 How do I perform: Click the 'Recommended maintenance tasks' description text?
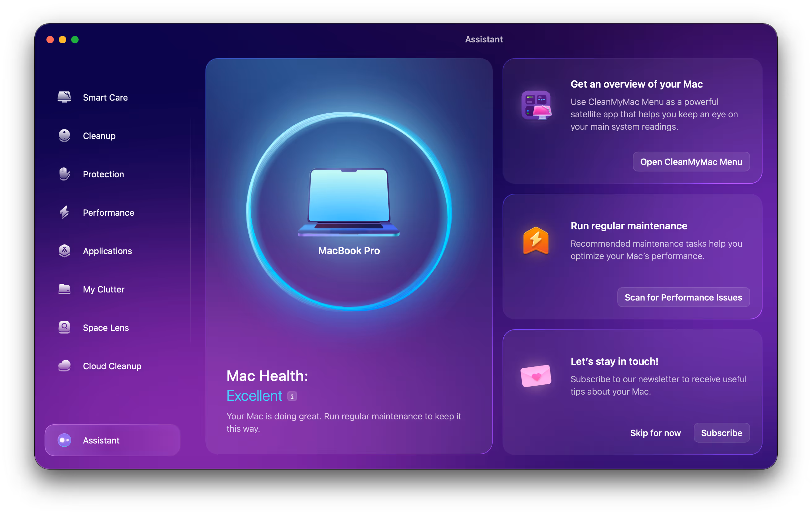tap(656, 250)
